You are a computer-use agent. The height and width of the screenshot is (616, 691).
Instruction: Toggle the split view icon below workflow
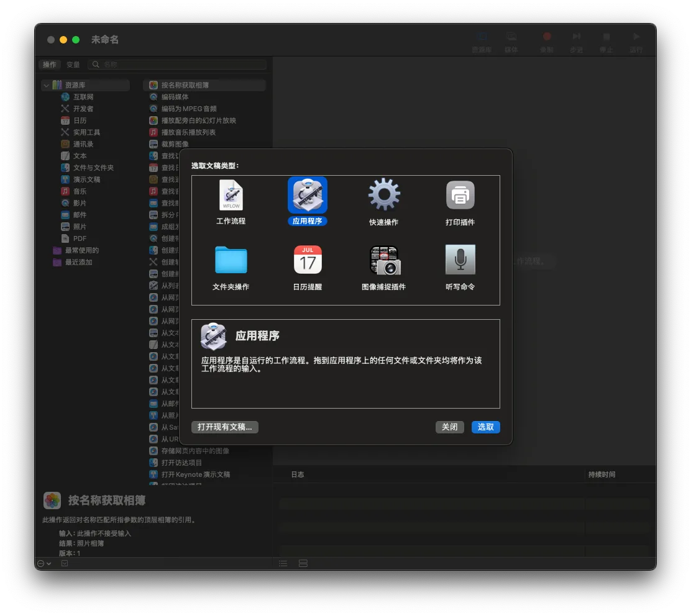[x=303, y=563]
